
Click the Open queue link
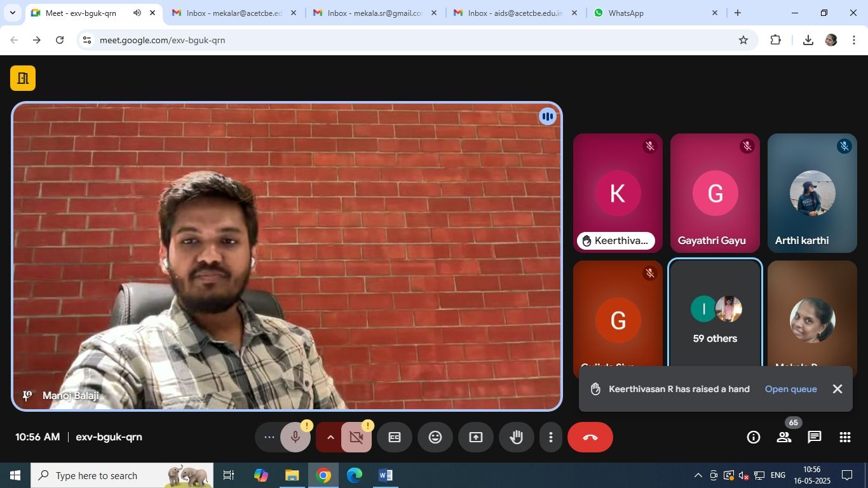tap(790, 389)
